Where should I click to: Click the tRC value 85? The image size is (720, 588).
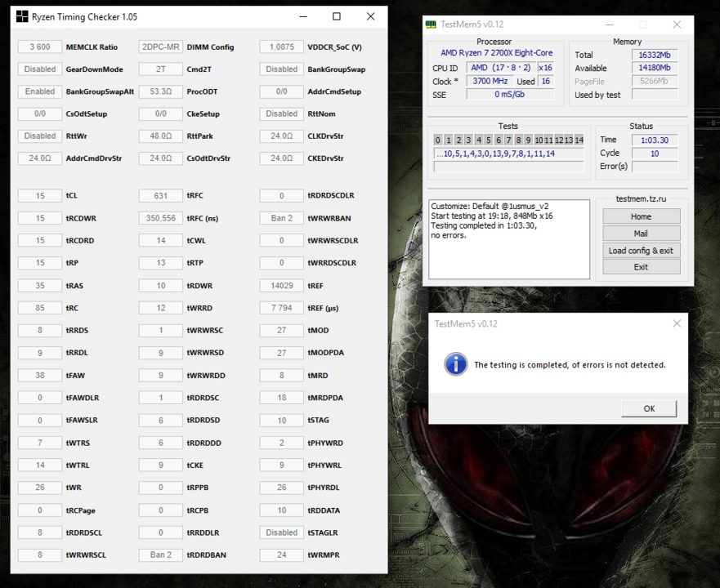pyautogui.click(x=40, y=308)
